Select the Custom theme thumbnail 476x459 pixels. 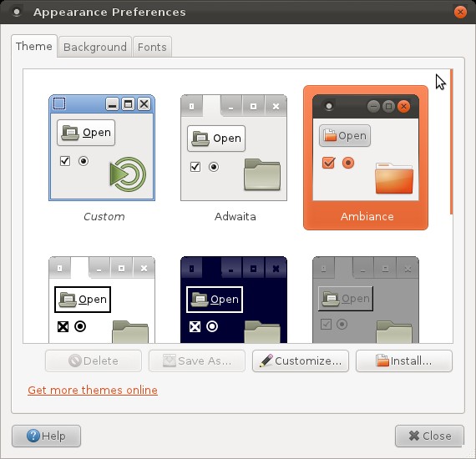click(102, 148)
